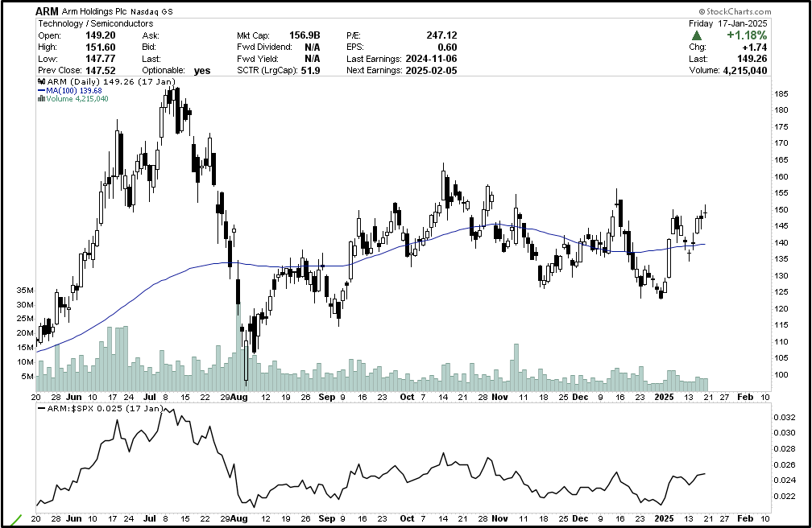Click Technology / Semiconductors sector text
This screenshot has width=812, height=528.
tap(96, 24)
